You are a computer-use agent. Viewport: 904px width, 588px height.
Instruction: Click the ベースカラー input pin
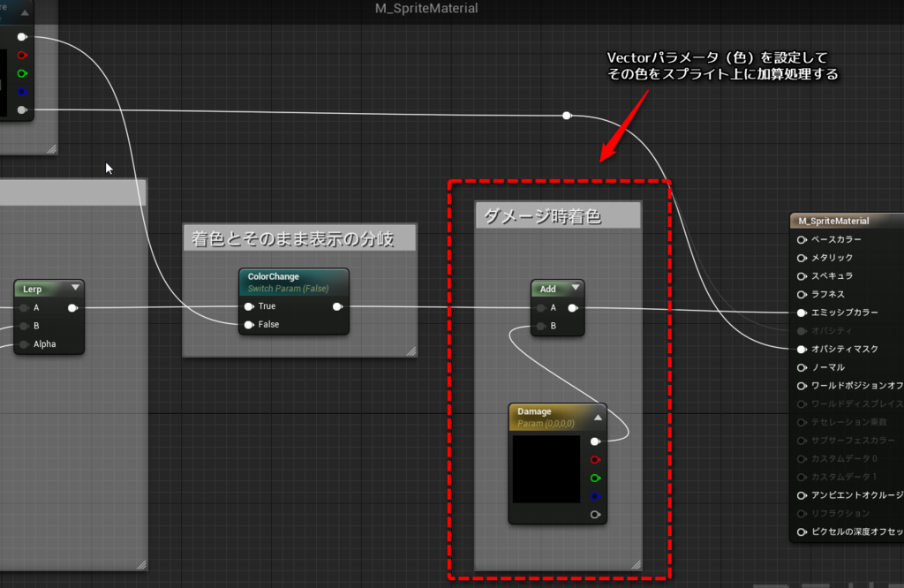coord(802,240)
